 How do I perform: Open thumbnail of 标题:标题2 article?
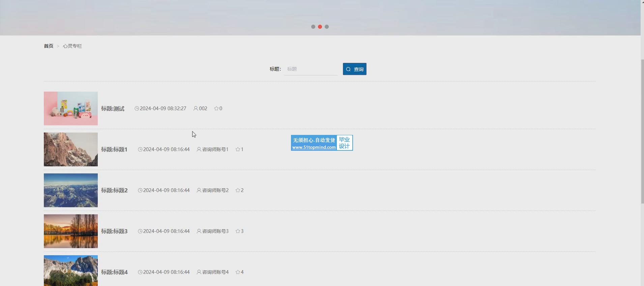coord(71,190)
